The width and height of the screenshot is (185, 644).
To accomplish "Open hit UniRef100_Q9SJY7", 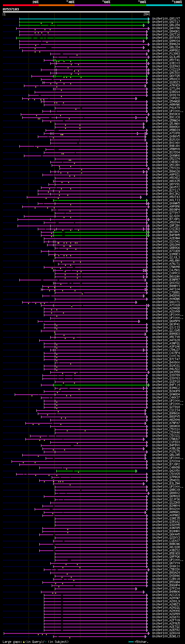I will 166,19.
